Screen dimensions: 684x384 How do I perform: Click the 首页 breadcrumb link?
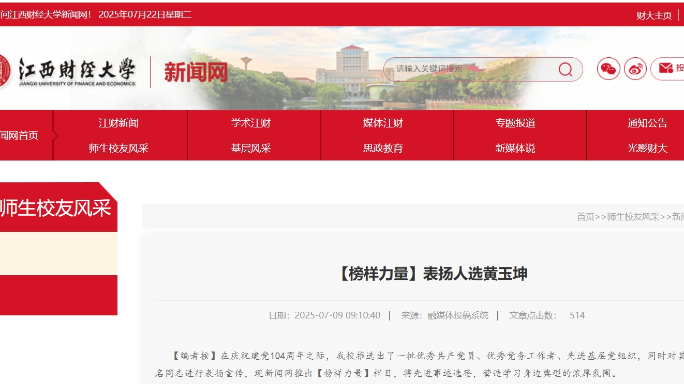point(585,216)
